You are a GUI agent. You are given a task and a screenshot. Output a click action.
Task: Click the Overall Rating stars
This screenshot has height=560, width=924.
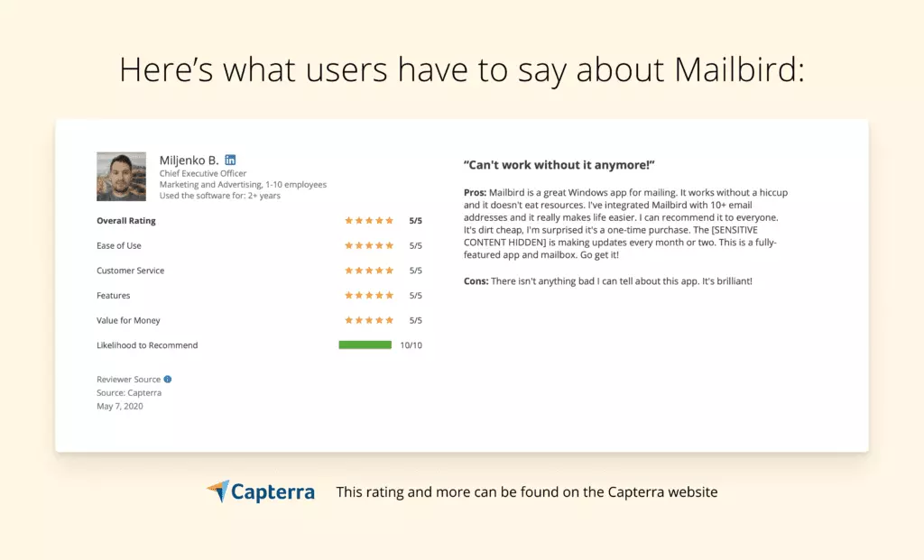369,220
